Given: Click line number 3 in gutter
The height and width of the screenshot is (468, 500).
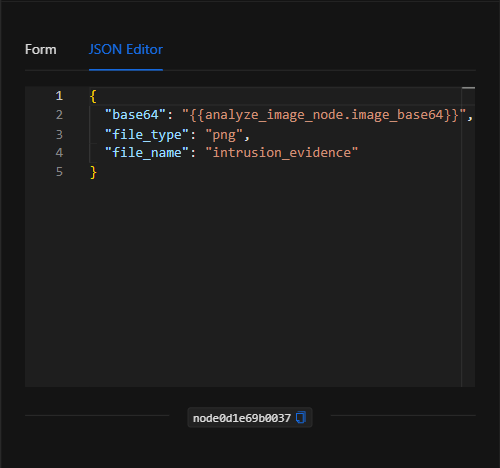Looking at the screenshot, I should coord(59,135).
